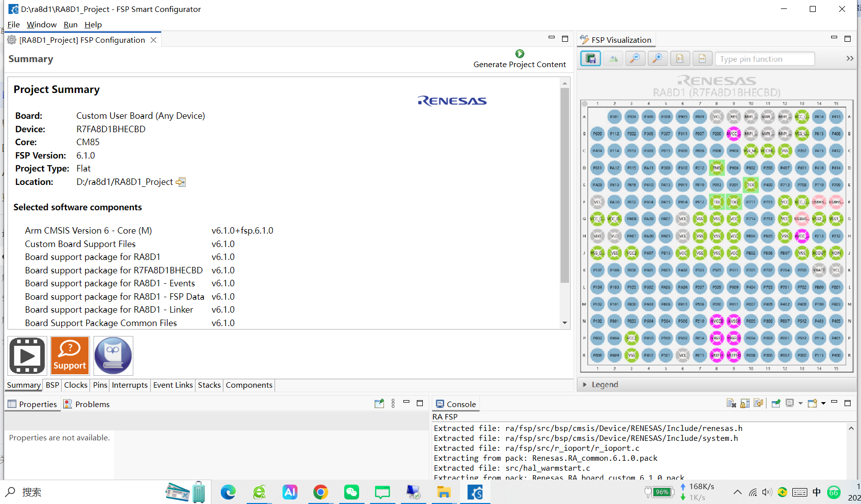Select the TMS pin in package view
The image size is (861, 504).
coord(717,168)
